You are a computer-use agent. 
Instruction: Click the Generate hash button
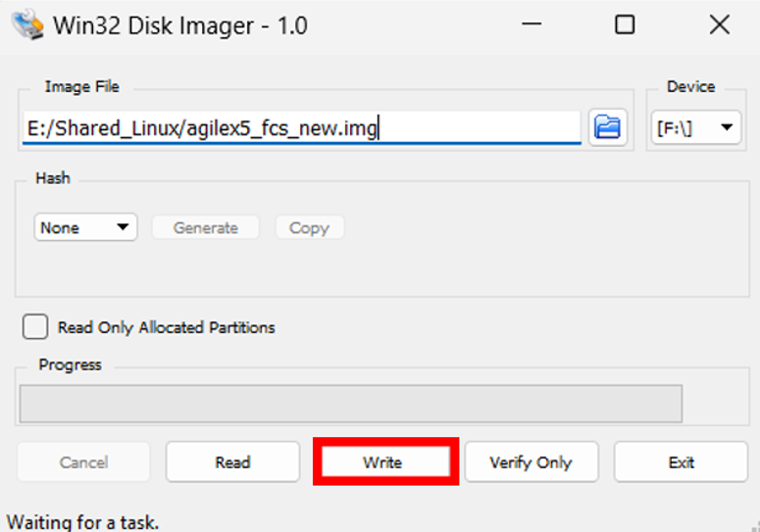coord(206,227)
